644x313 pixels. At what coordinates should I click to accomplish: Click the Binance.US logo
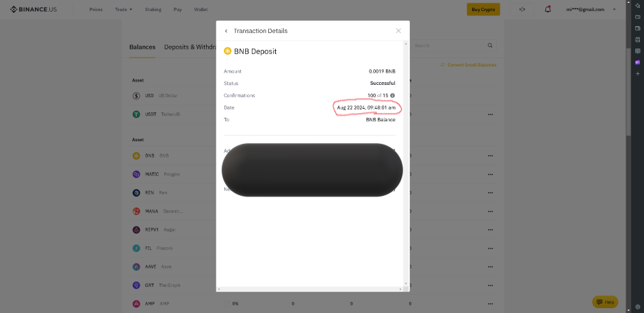34,9
